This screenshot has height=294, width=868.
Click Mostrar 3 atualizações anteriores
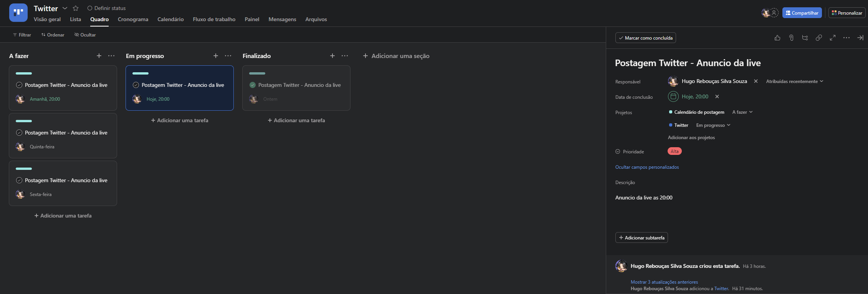point(664,282)
